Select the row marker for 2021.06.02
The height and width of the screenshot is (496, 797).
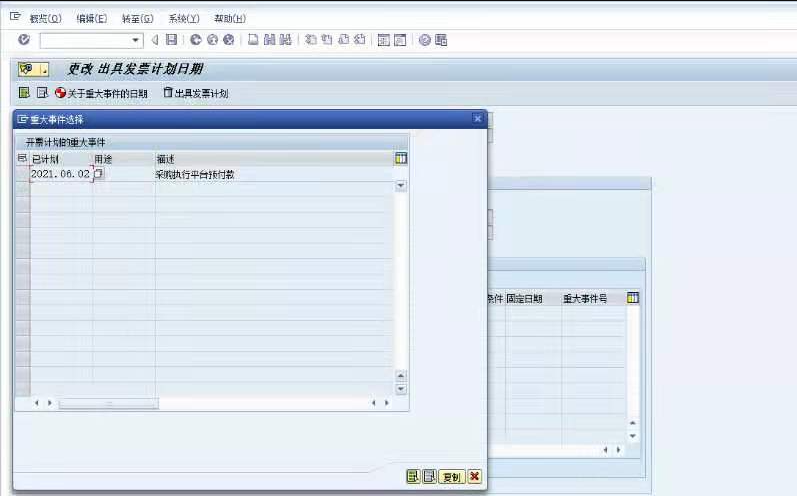(x=22, y=174)
